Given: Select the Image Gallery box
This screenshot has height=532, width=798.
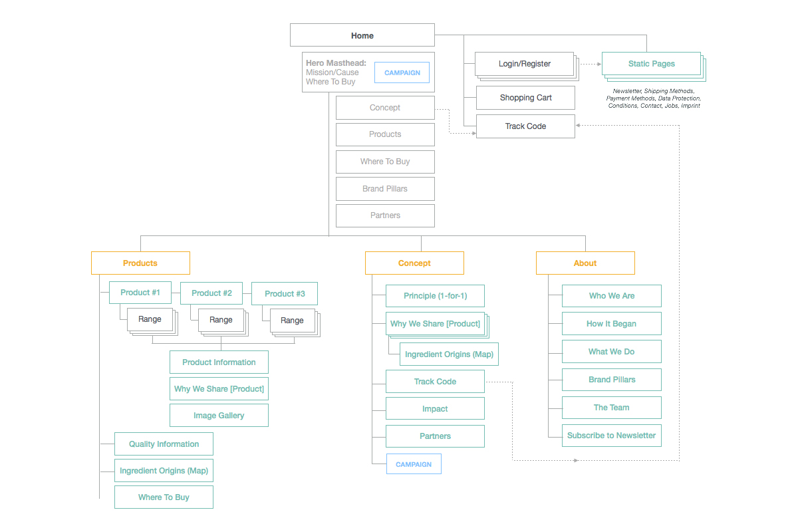Looking at the screenshot, I should 219,416.
